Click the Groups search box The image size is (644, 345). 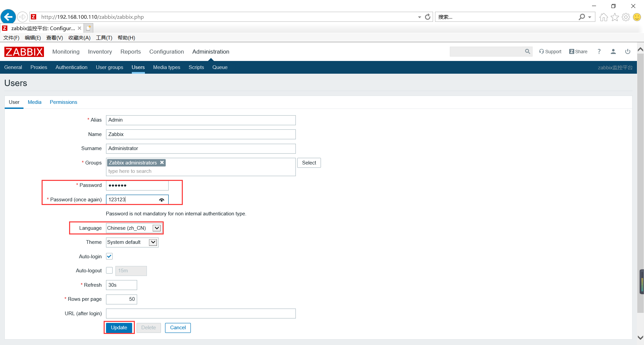201,171
